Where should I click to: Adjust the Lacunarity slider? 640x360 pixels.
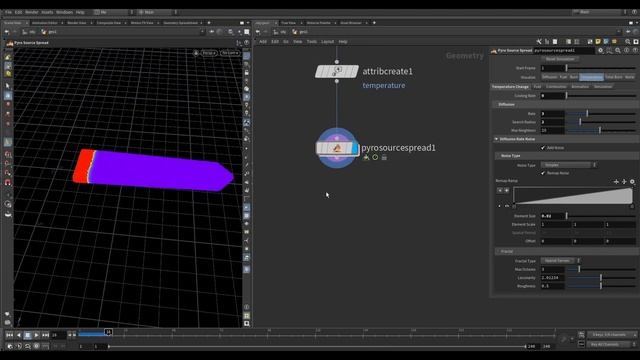coord(600,278)
